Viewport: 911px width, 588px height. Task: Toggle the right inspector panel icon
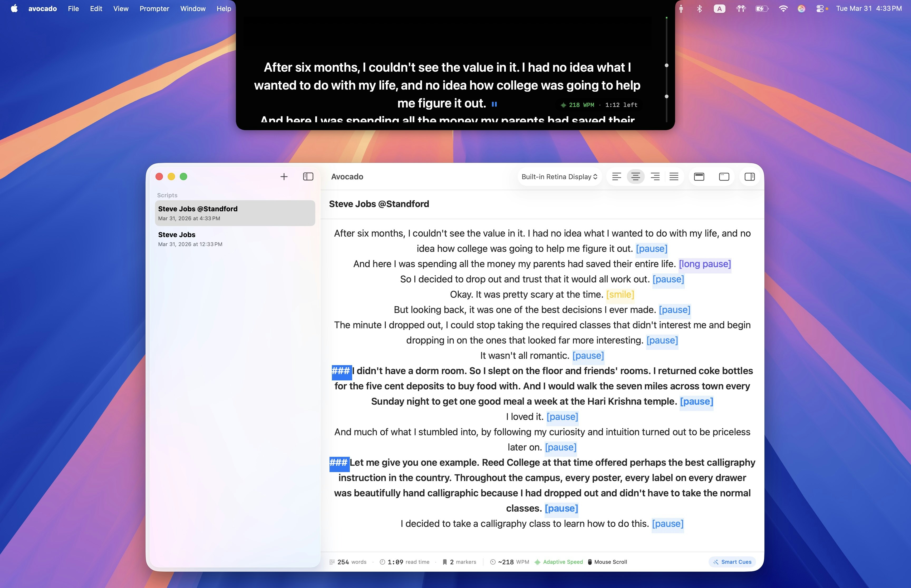coord(749,177)
